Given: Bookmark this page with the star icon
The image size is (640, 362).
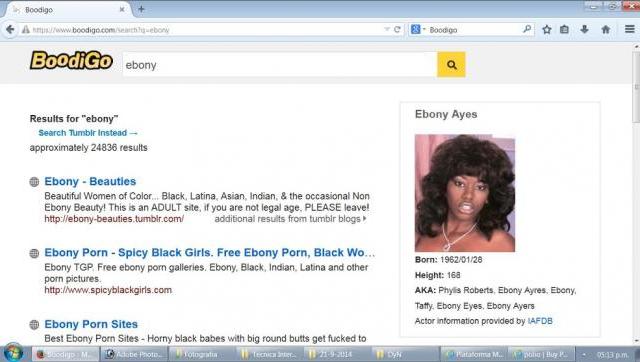Looking at the screenshot, I should (x=547, y=29).
